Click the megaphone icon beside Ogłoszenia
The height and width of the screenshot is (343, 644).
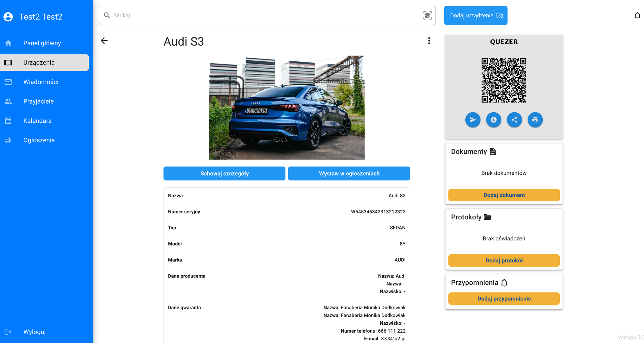8,140
